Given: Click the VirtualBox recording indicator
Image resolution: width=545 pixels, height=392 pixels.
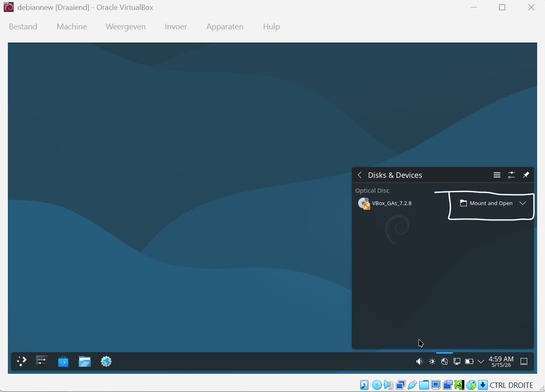Looking at the screenshot, I should pos(447,385).
